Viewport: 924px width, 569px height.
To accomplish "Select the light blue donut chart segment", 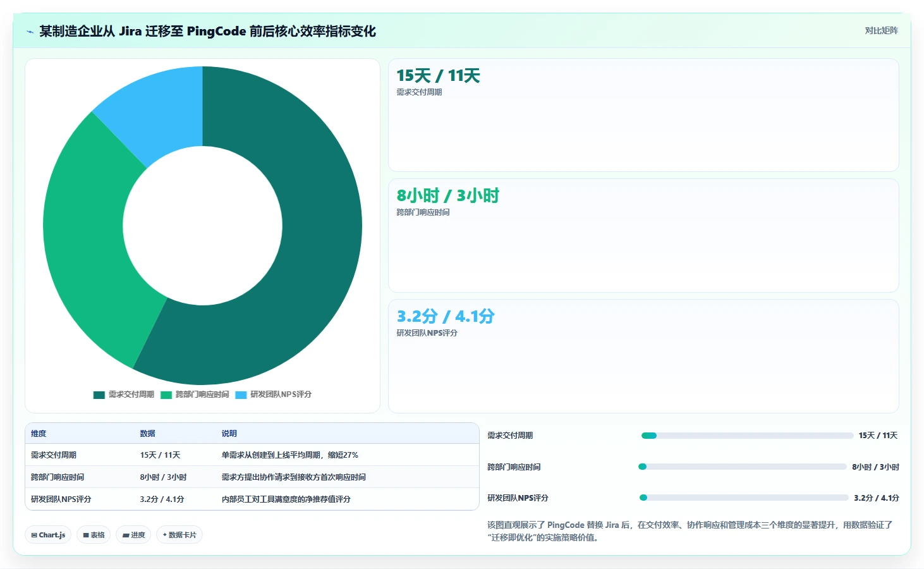I will [x=161, y=111].
